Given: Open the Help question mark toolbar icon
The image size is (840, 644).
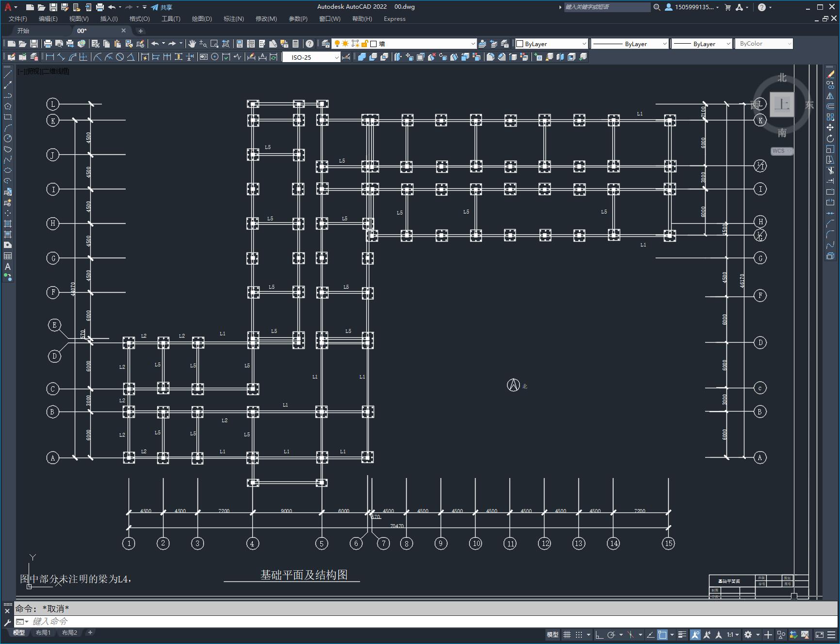Looking at the screenshot, I should click(x=309, y=44).
